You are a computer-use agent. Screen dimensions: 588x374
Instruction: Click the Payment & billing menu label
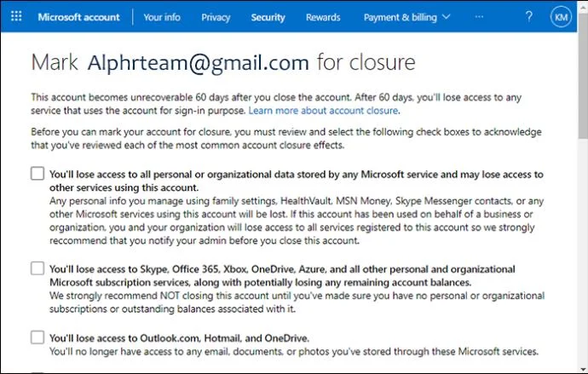[401, 17]
